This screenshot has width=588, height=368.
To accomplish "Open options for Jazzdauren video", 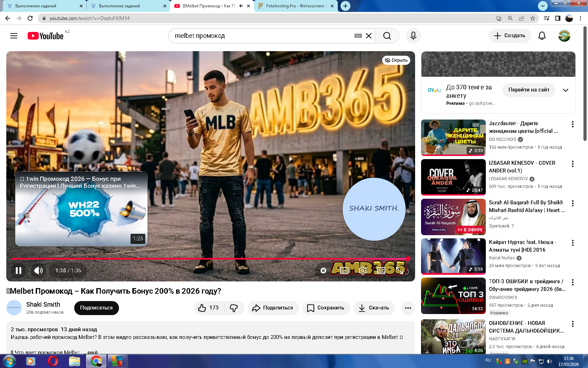I will point(573,124).
